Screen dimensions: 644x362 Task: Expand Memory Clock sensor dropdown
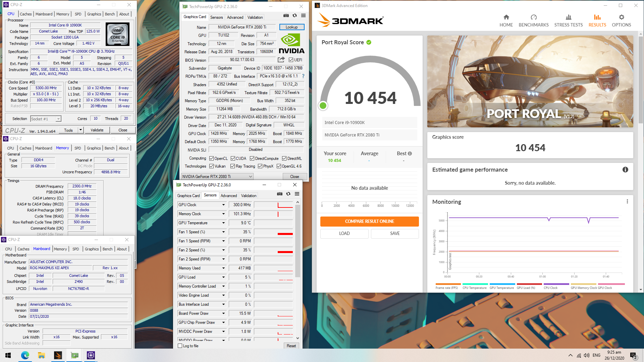pyautogui.click(x=223, y=214)
